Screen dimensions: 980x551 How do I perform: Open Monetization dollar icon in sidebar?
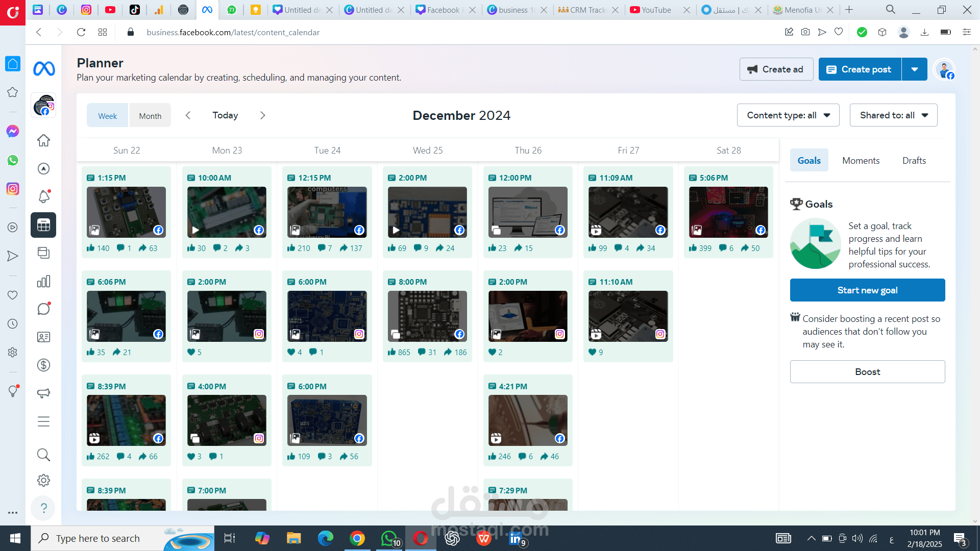point(43,365)
